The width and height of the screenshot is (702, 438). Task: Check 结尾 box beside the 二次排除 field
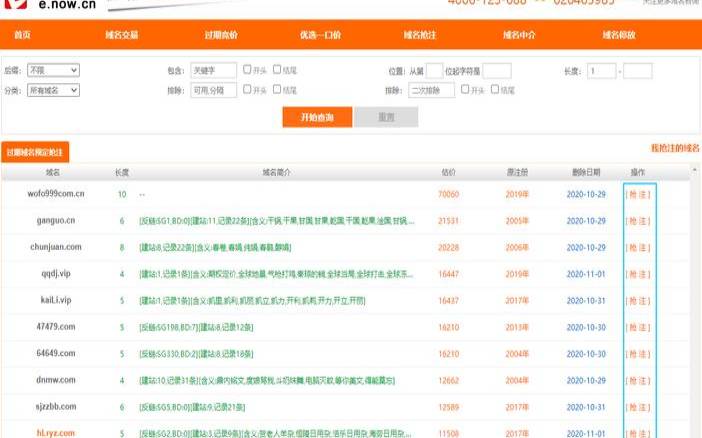(495, 89)
